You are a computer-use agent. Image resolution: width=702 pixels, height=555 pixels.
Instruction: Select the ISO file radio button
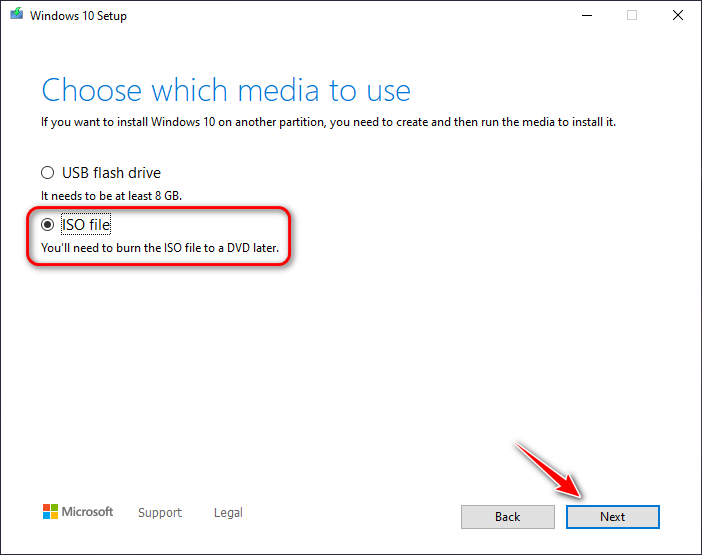pos(47,225)
